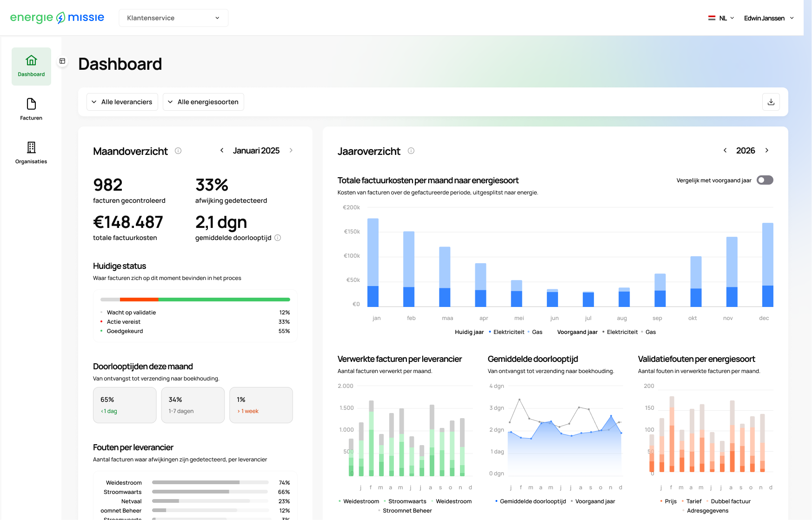Image resolution: width=812 pixels, height=520 pixels.
Task: Expand the Alle leveranciers filter
Action: [122, 102]
